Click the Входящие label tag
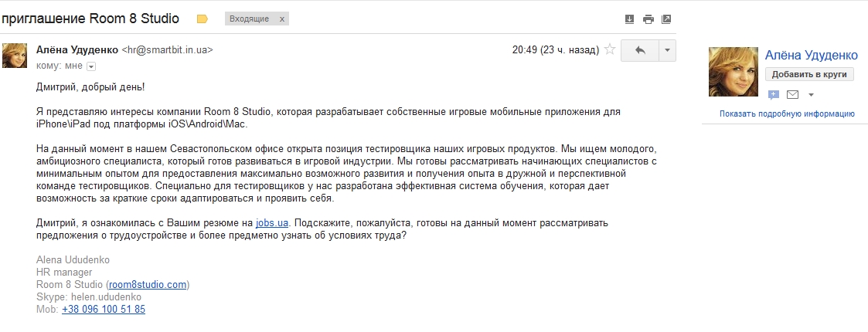The width and height of the screenshot is (868, 332). point(250,19)
